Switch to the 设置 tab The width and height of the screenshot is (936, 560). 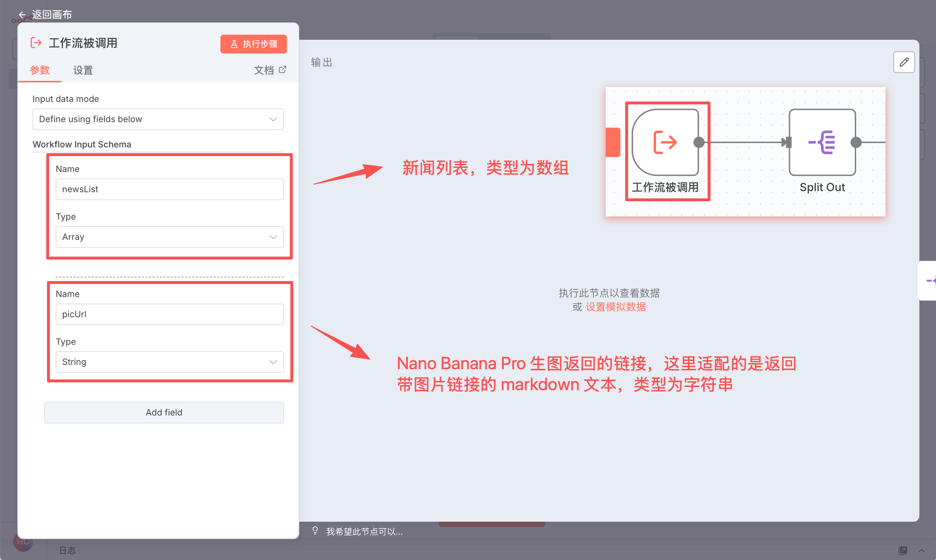pyautogui.click(x=83, y=70)
